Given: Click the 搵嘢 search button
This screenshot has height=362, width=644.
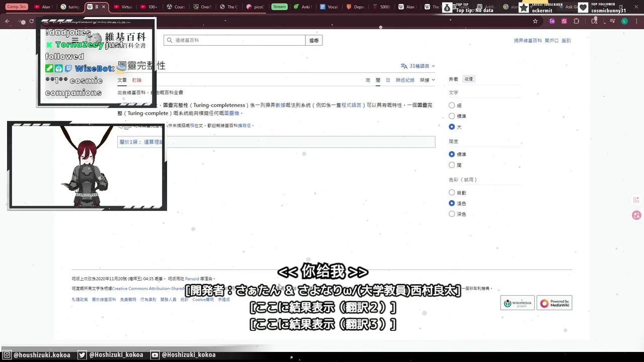Looking at the screenshot, I should point(314,40).
